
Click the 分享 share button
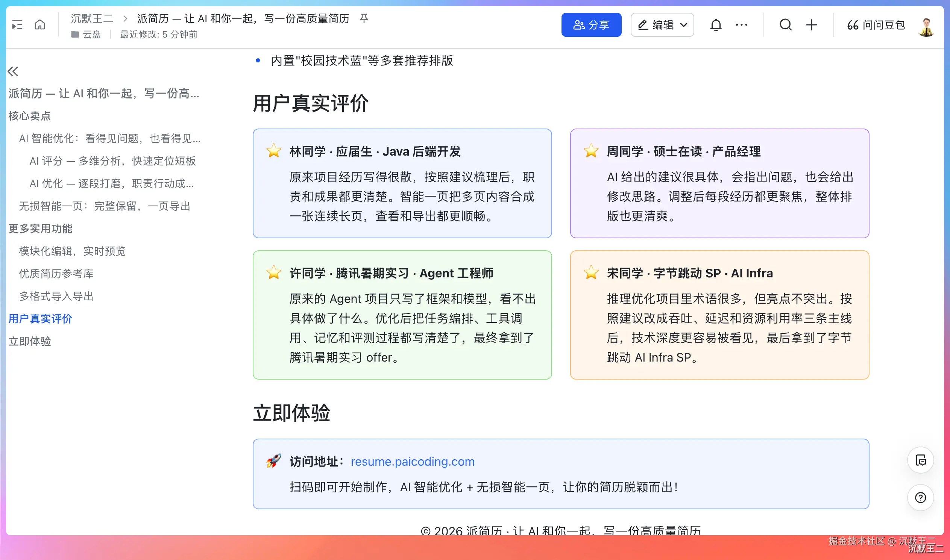pos(591,25)
